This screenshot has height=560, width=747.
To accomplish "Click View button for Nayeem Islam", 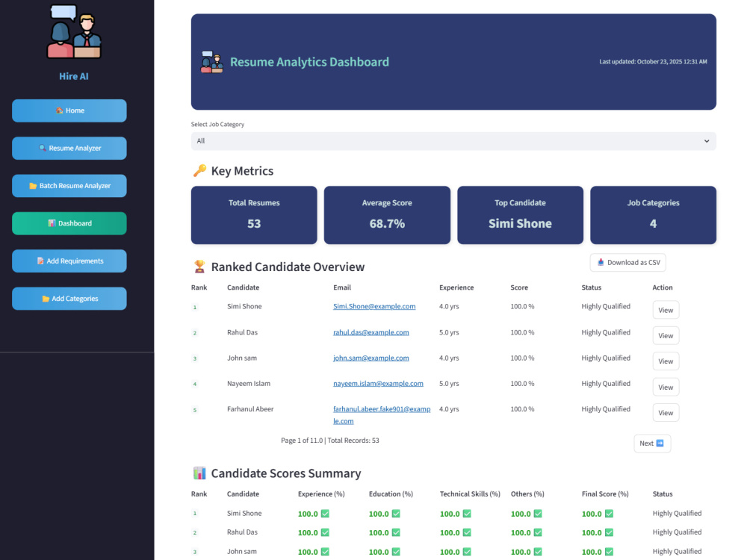I will click(666, 387).
